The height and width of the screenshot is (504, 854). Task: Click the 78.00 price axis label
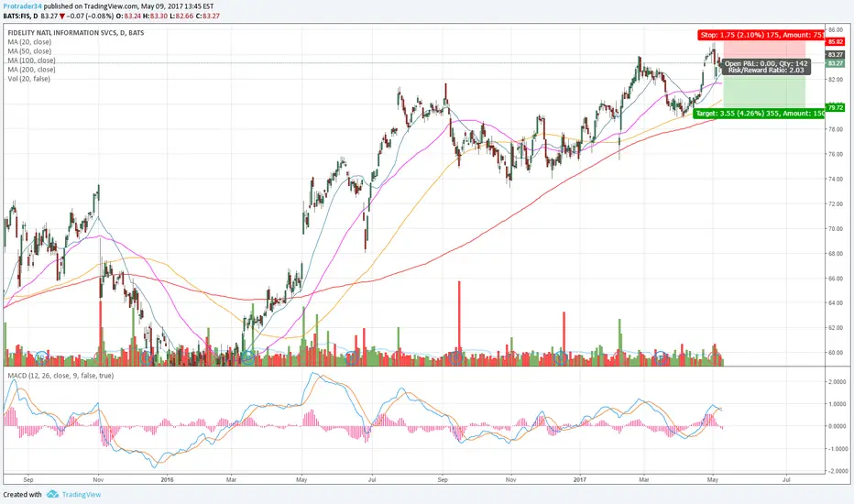point(835,129)
